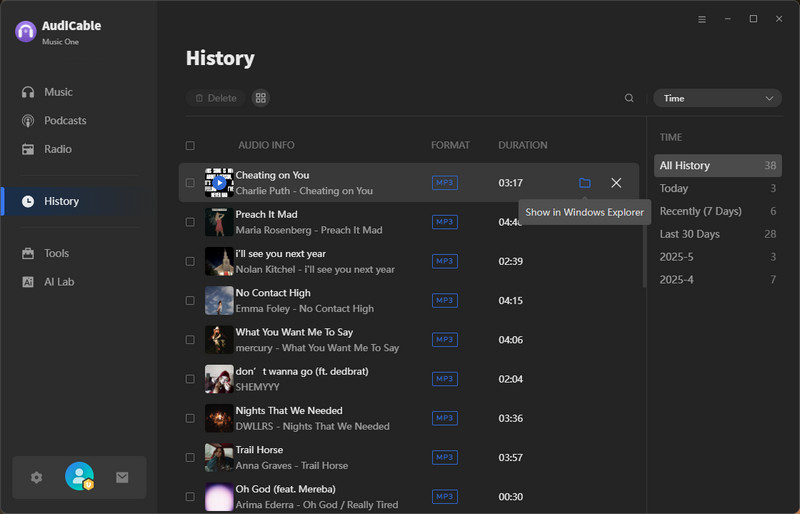Image resolution: width=800 pixels, height=514 pixels.
Task: Click 'Arima Ederra - Oh God / Really Tired'
Action: (316, 505)
